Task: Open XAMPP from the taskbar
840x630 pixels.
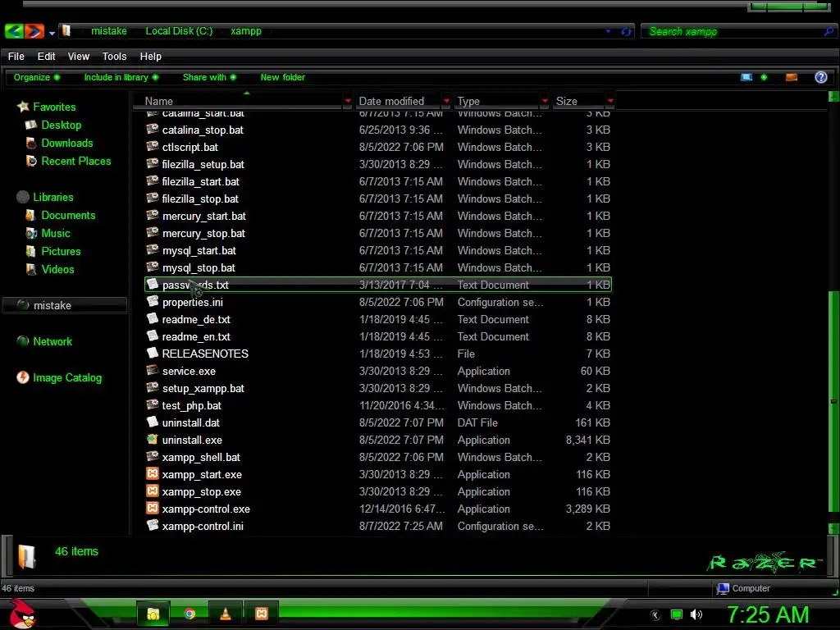Action: (262, 614)
